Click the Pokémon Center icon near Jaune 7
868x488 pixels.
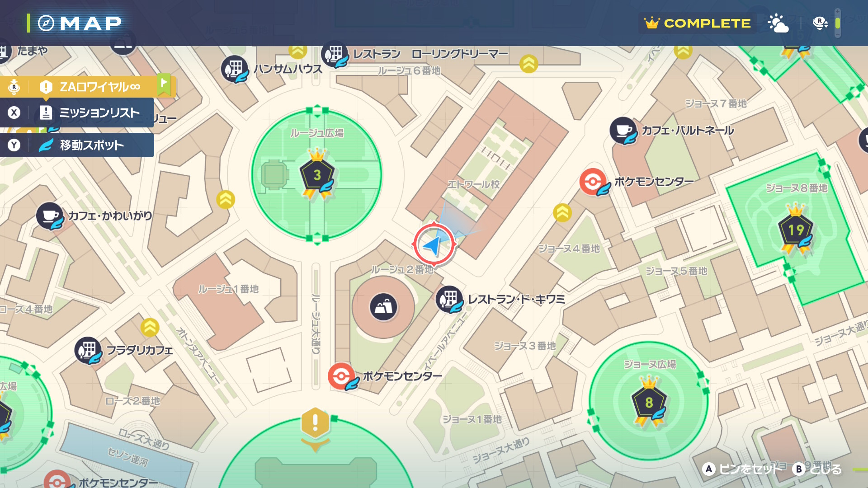pyautogui.click(x=593, y=182)
